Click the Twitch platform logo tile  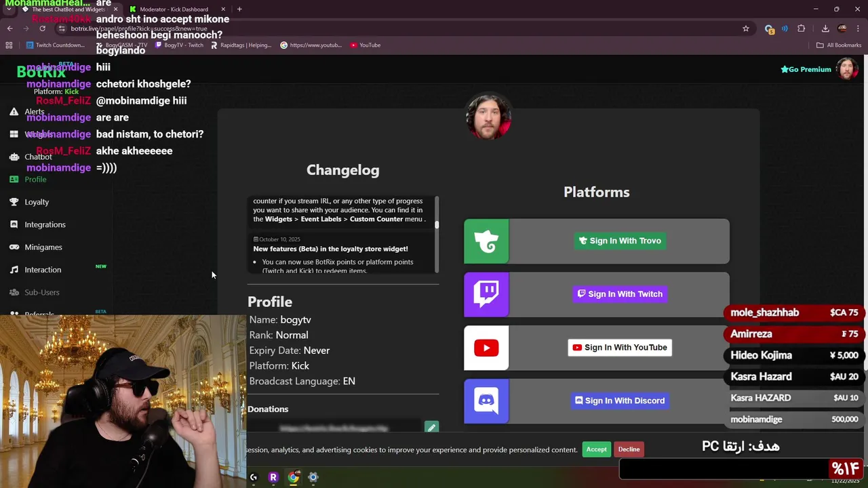486,294
